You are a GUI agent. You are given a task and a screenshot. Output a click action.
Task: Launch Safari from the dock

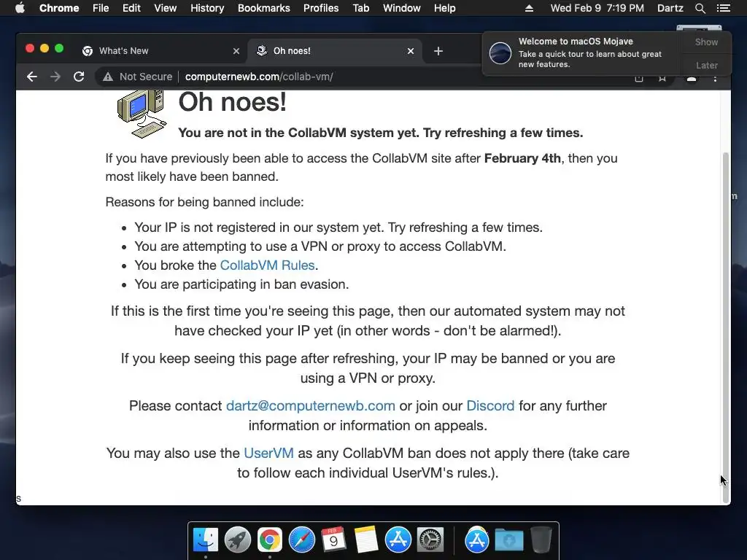tap(301, 540)
